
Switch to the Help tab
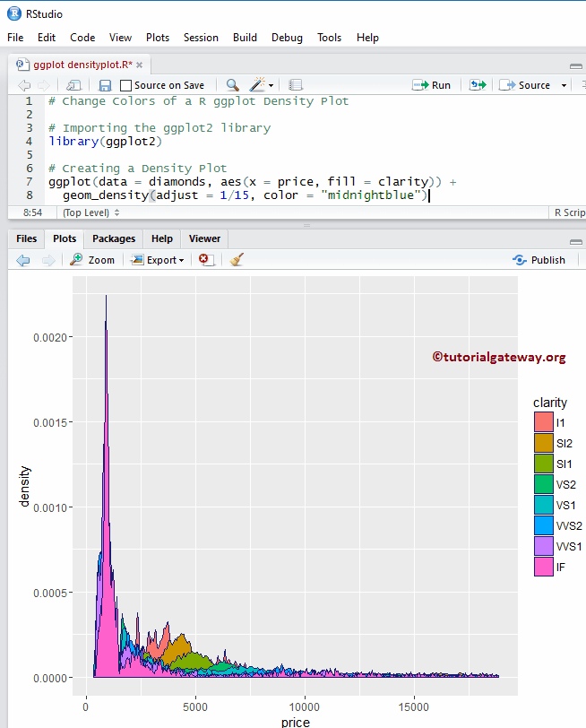click(162, 238)
